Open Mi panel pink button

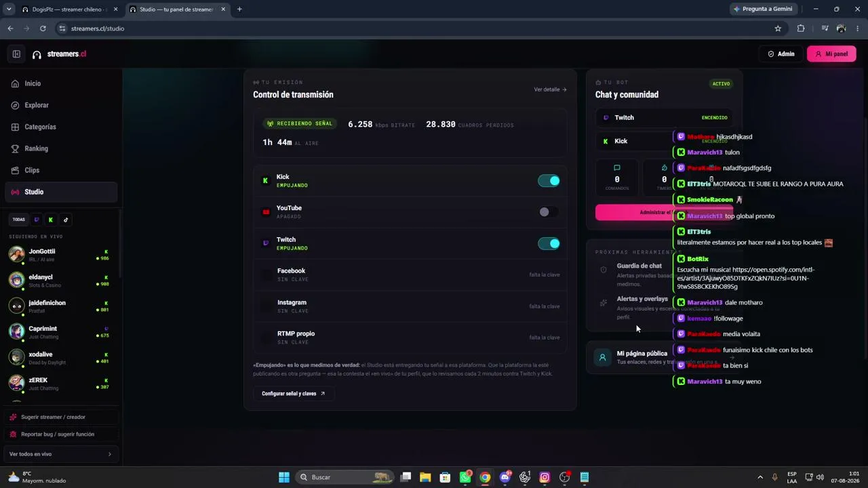tap(831, 54)
